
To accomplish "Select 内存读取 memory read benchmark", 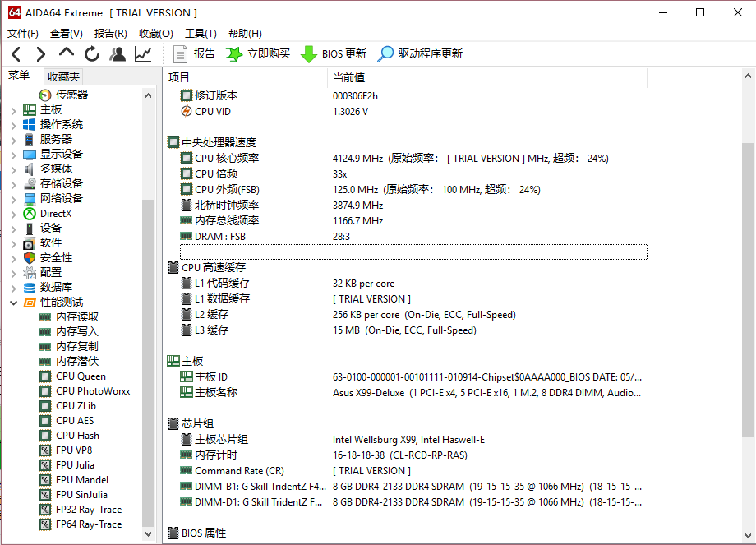I will click(77, 317).
